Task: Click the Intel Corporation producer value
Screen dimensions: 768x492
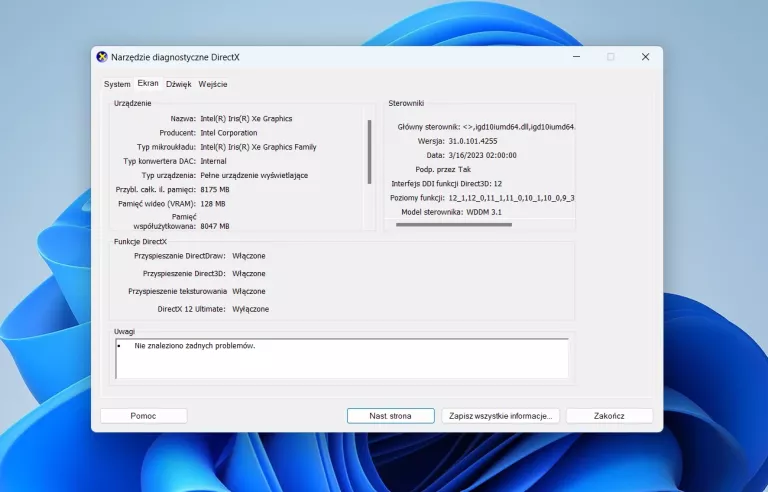Action: [229, 133]
